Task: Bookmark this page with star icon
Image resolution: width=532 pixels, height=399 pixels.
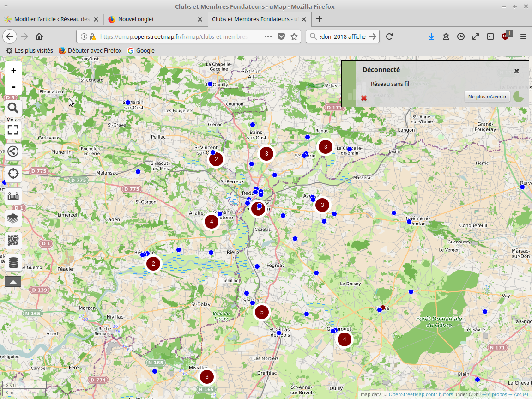Action: click(294, 36)
